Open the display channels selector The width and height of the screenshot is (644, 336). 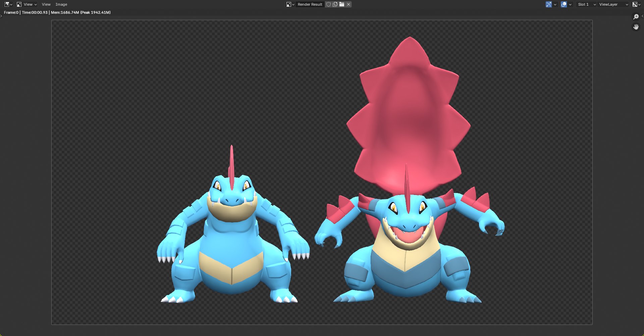tap(636, 4)
